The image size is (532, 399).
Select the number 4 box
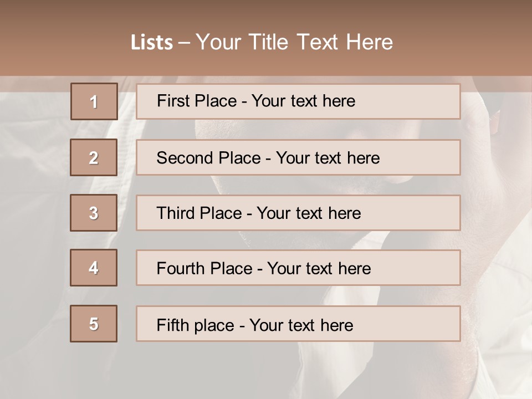click(94, 268)
